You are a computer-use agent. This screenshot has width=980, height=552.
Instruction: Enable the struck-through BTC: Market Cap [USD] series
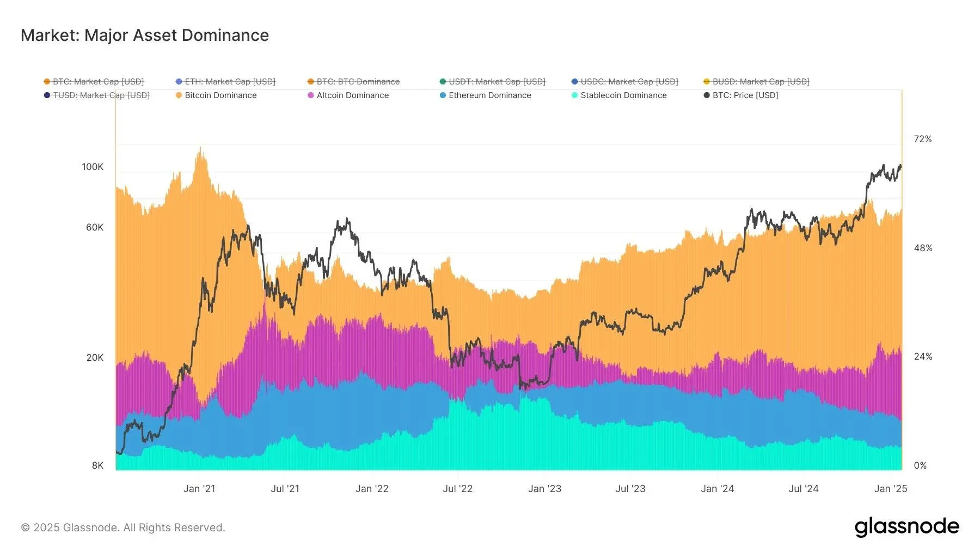tap(98, 82)
